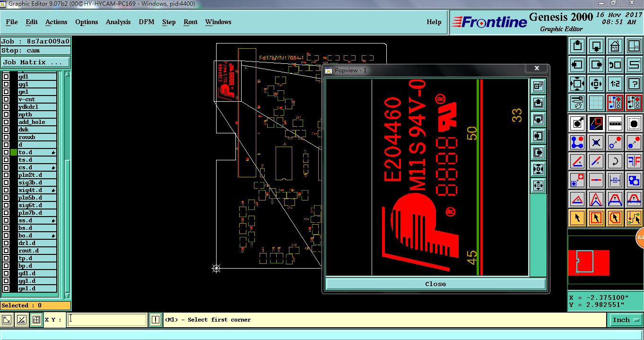Open the Help menu
This screenshot has width=644, height=340.
click(x=434, y=22)
